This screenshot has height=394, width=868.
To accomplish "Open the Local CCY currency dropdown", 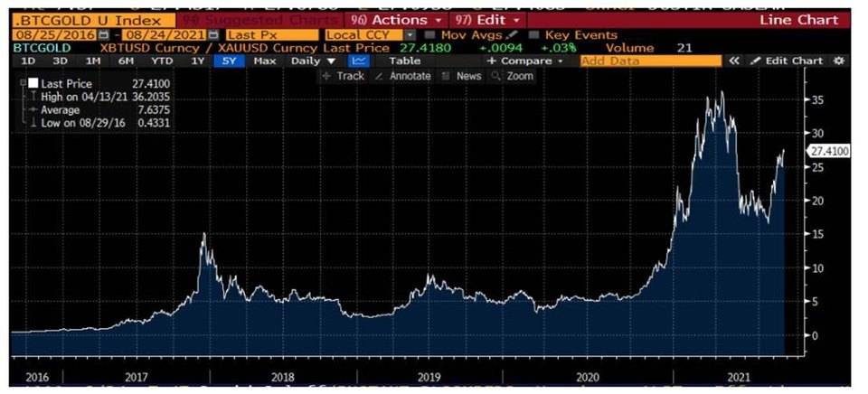I will click(409, 34).
